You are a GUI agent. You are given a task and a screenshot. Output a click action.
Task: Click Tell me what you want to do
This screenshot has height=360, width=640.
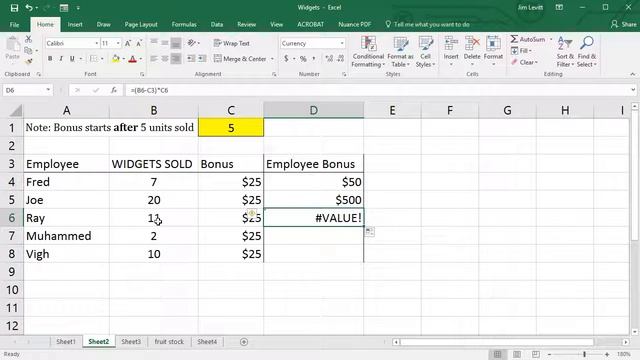tap(427, 24)
